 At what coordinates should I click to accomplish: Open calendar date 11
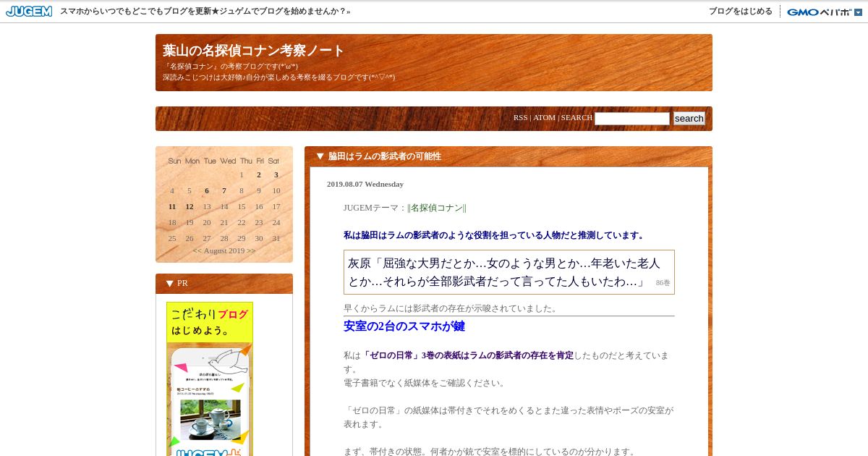(172, 206)
